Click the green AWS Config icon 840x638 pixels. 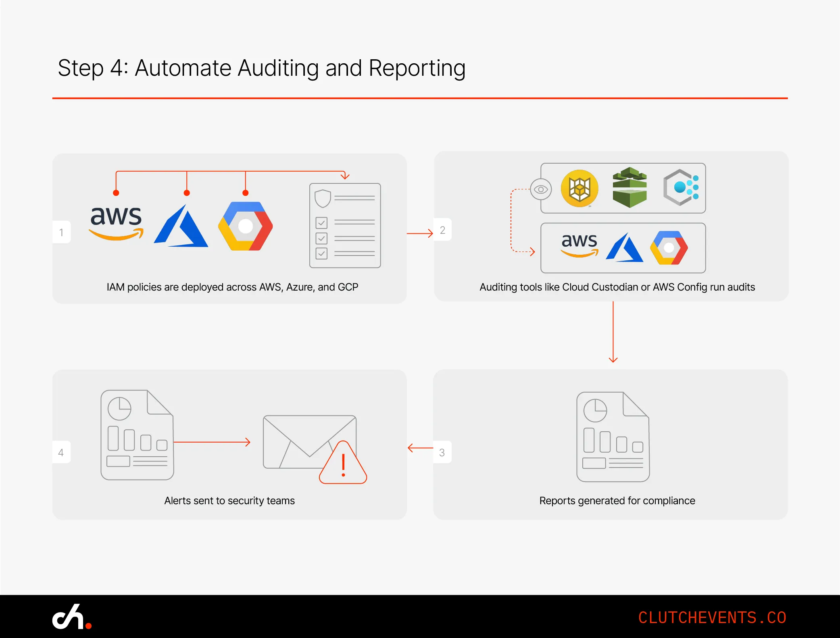(629, 187)
